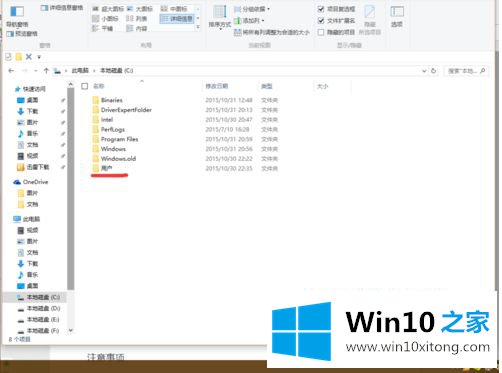502x373 pixels.
Task: Select Small icons (小图标) layout
Action: click(x=105, y=19)
